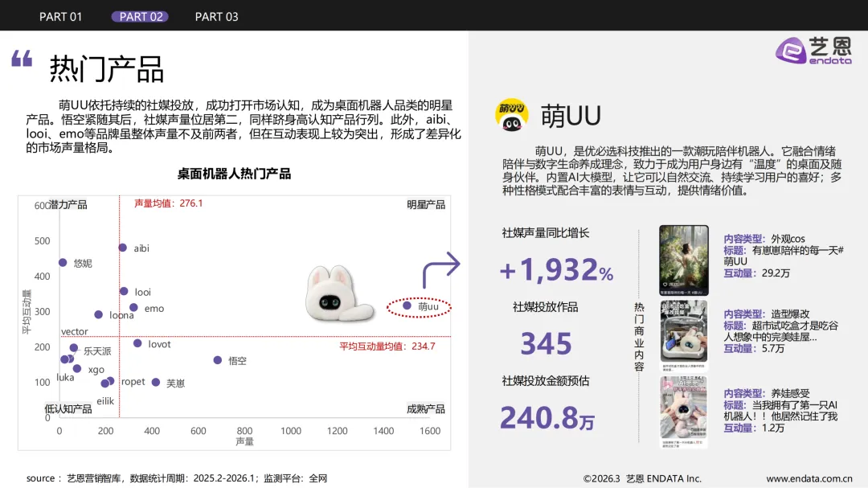Open the 养娃感受 content thumbnail
The image size is (868, 488).
click(x=684, y=412)
